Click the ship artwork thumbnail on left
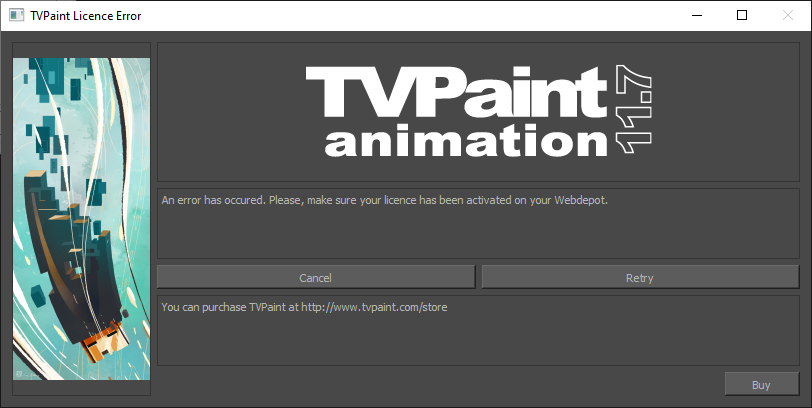 tap(81, 218)
